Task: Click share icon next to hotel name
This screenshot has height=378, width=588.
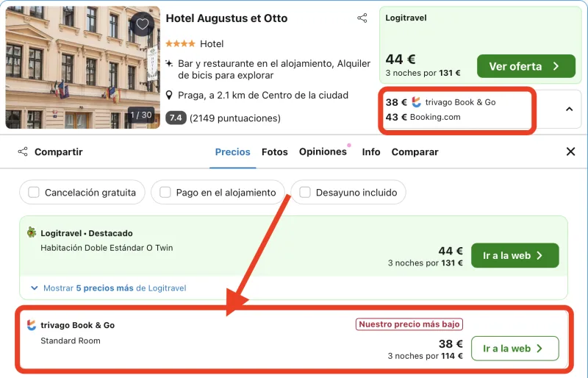Action: (362, 18)
